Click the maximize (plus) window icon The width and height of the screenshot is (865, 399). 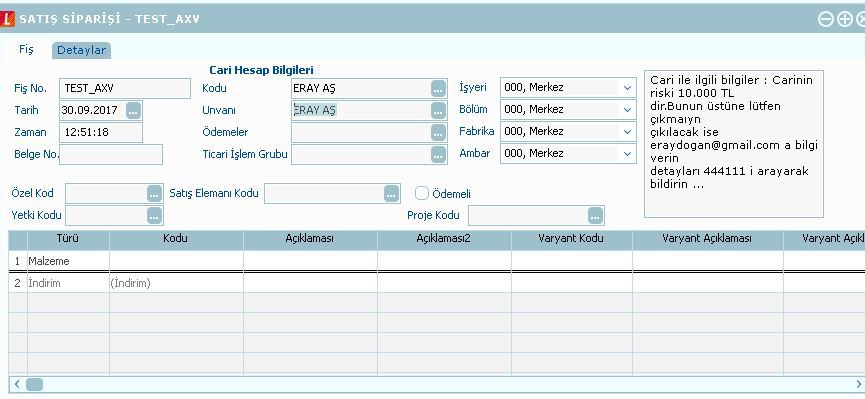tap(845, 19)
